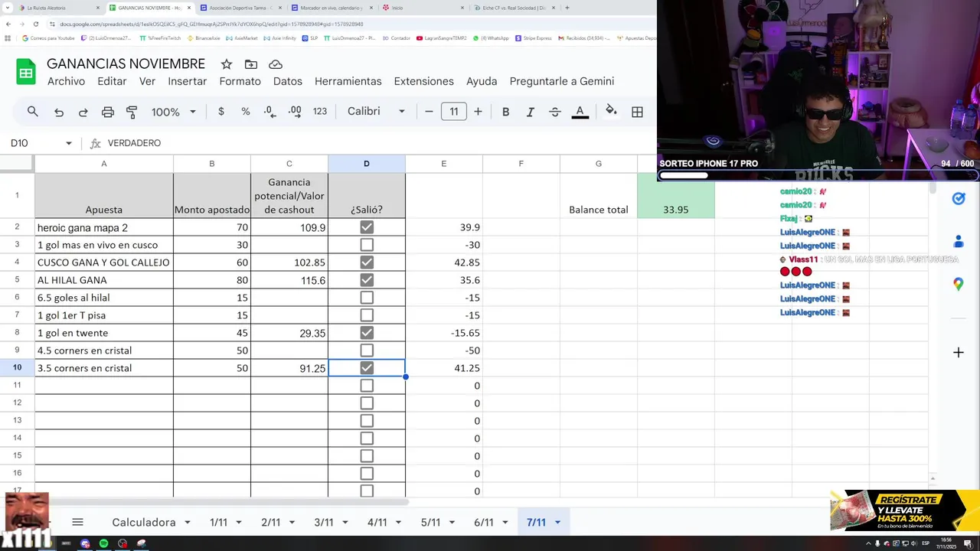
Task: Redo the last action
Action: pyautogui.click(x=83, y=112)
